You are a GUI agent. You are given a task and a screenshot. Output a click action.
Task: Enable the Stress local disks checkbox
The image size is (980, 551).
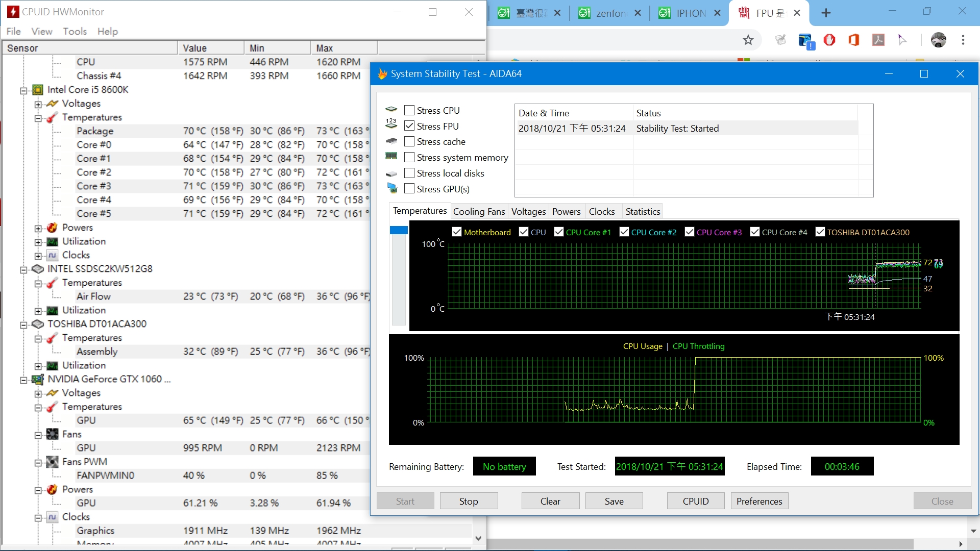409,173
